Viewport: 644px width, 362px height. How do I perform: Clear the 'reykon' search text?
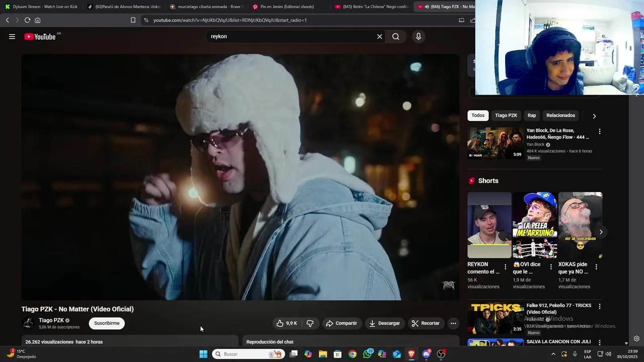[x=380, y=36]
